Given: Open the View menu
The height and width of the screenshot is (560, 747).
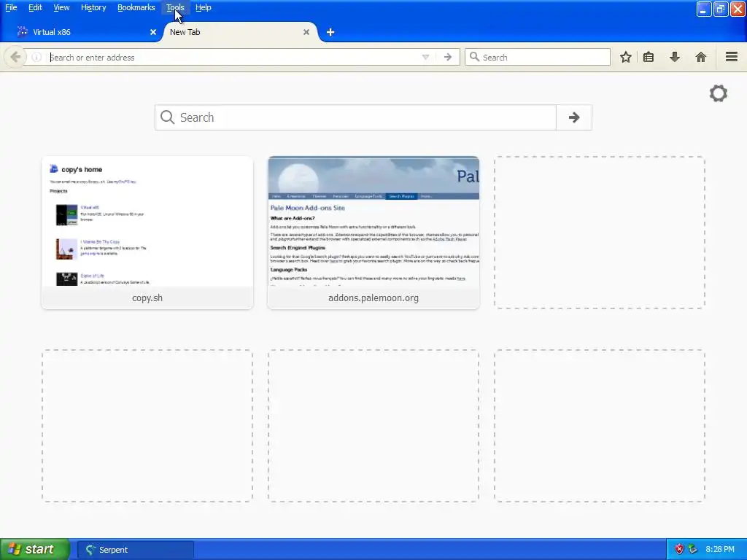Looking at the screenshot, I should click(x=61, y=7).
